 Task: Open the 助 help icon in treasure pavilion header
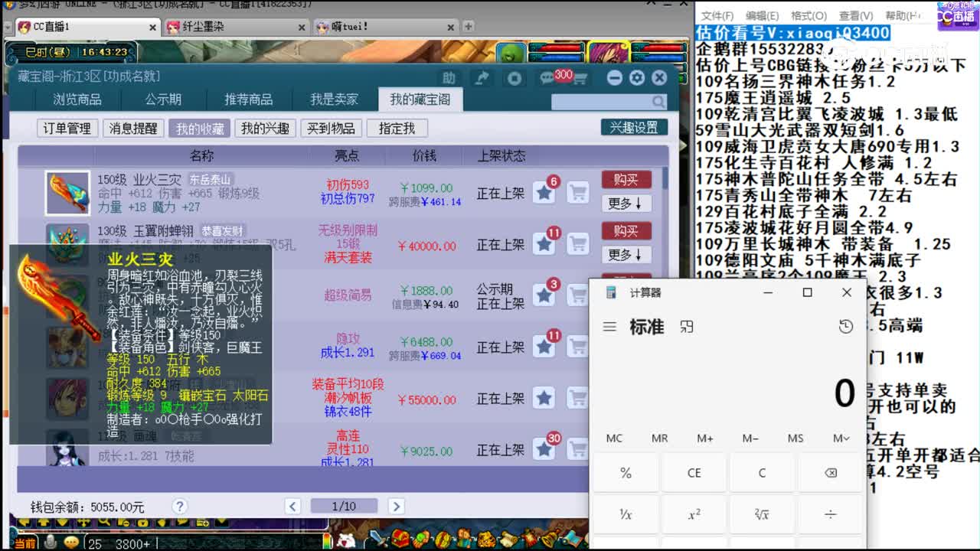(449, 78)
